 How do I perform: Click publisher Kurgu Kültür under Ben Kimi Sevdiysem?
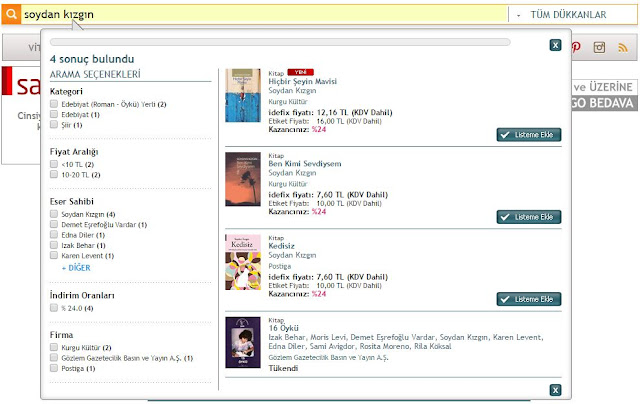pos(288,184)
